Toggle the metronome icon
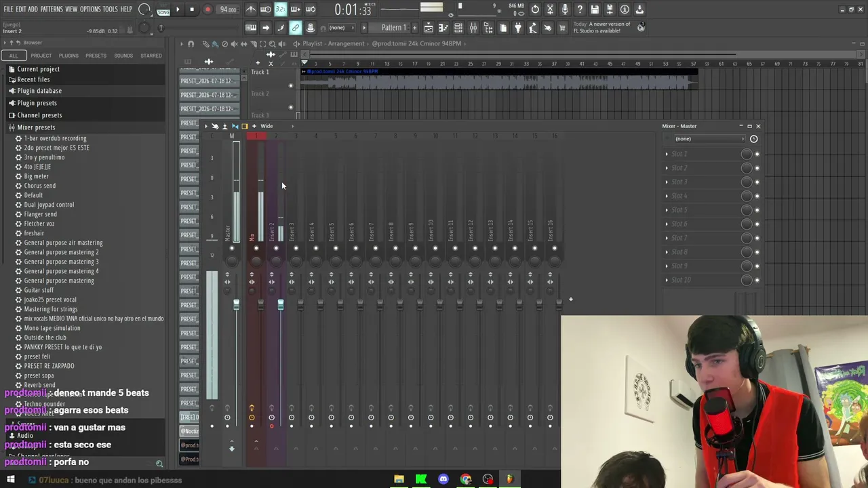This screenshot has height=488, width=868. coord(251,9)
